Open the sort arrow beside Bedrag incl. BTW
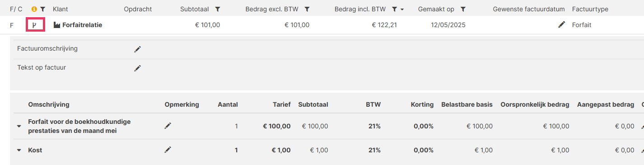The width and height of the screenshot is (644, 165). click(x=402, y=9)
